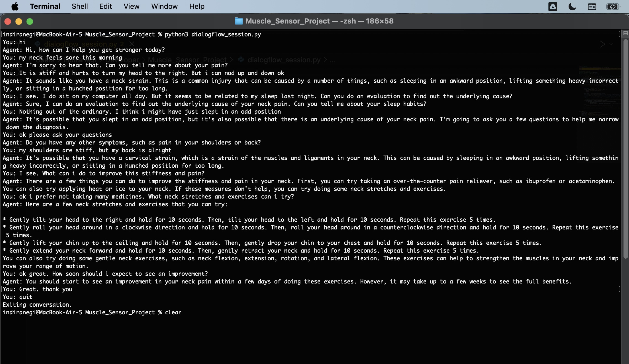
Task: Zoom the window with green button
Action: 30,22
